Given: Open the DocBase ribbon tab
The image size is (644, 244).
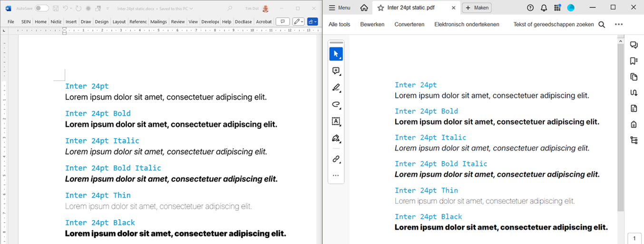Looking at the screenshot, I should click(243, 21).
